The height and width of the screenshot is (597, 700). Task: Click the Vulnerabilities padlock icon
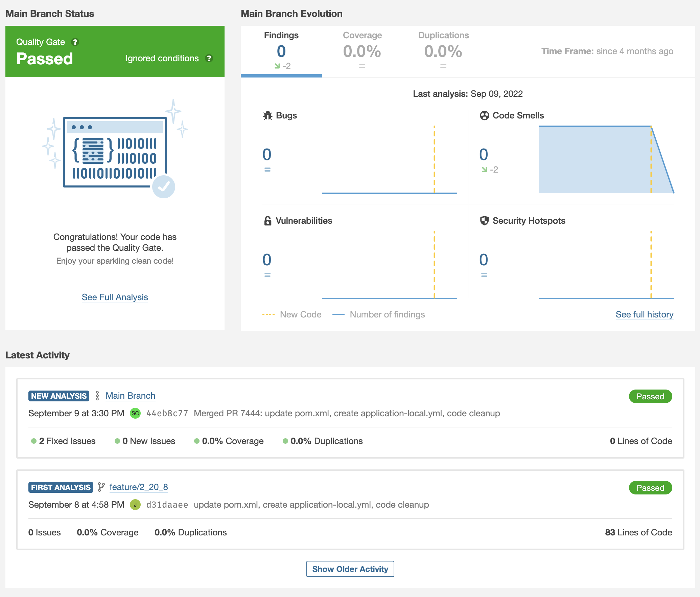pos(267,221)
